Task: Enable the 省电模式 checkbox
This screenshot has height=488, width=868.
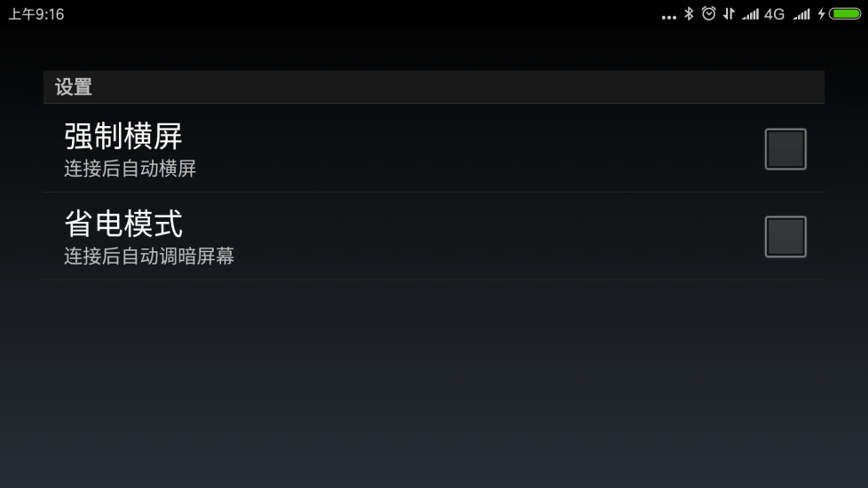Action: tap(785, 237)
